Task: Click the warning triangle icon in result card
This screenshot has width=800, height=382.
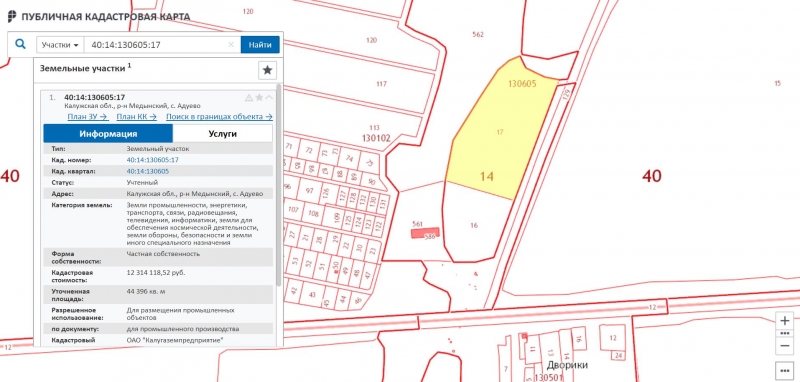Action: (x=249, y=97)
